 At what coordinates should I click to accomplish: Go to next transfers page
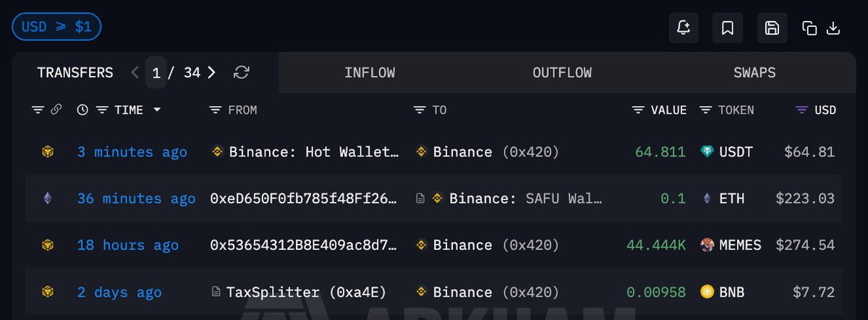211,72
